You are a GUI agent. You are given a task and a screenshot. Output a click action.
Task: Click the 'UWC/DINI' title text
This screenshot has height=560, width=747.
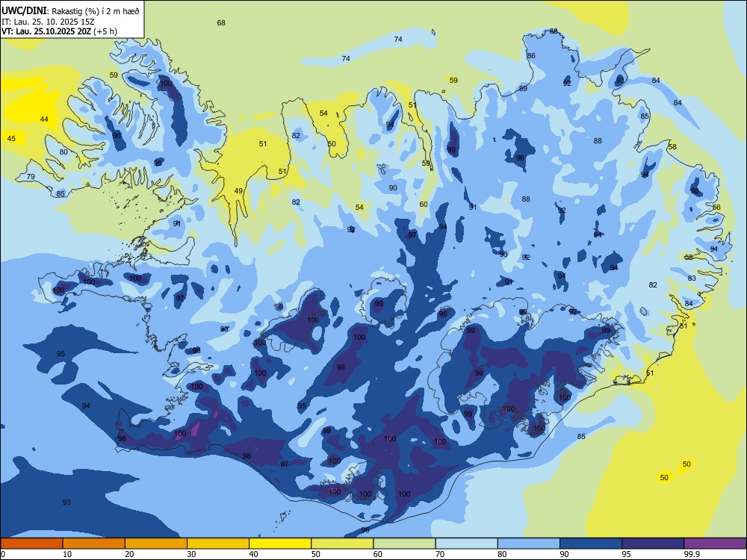(24, 10)
